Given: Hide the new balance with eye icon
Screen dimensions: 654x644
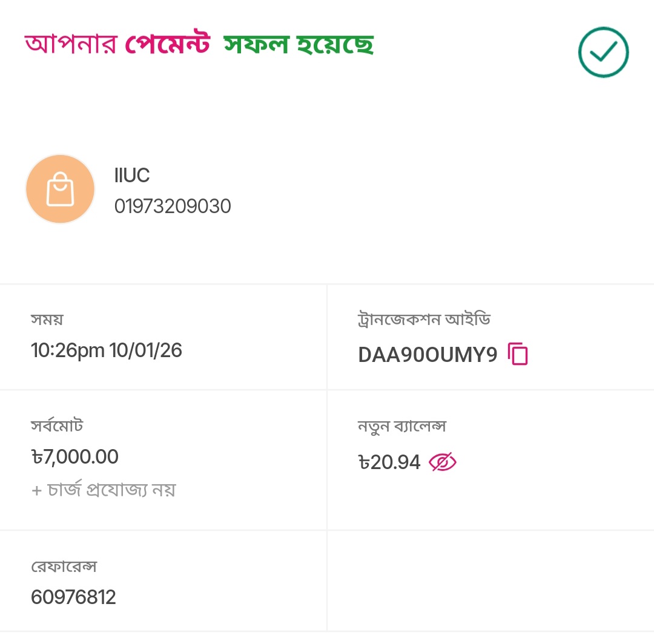Looking at the screenshot, I should coord(443,462).
